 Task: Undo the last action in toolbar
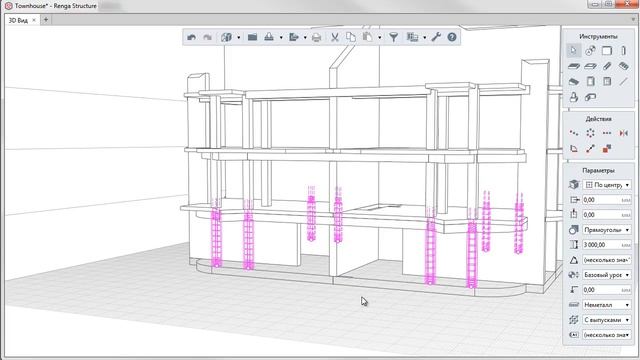(x=191, y=37)
